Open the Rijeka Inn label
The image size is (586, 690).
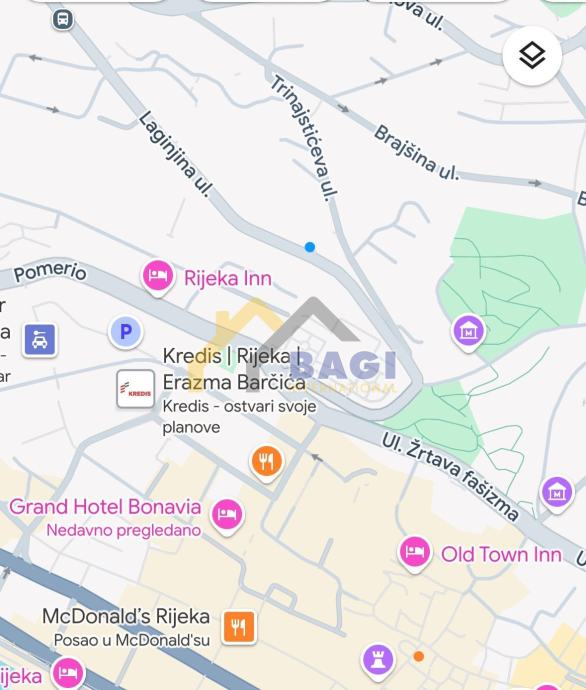click(228, 278)
